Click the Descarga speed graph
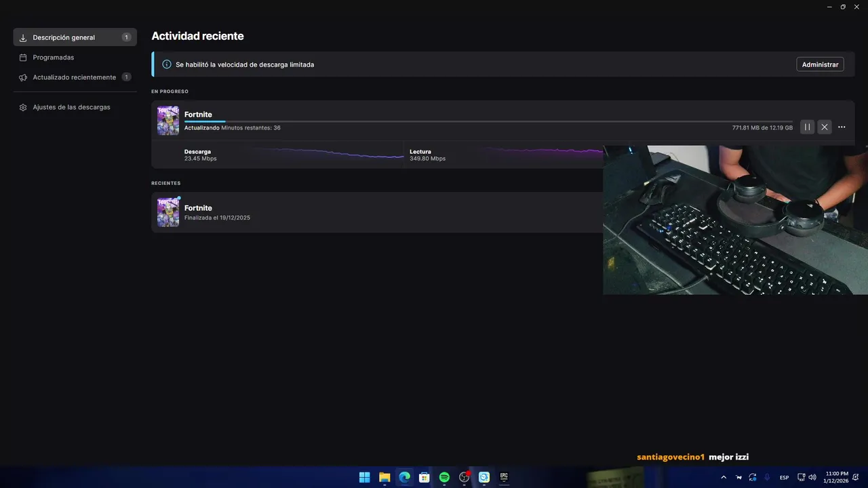The height and width of the screenshot is (488, 868). 325,154
